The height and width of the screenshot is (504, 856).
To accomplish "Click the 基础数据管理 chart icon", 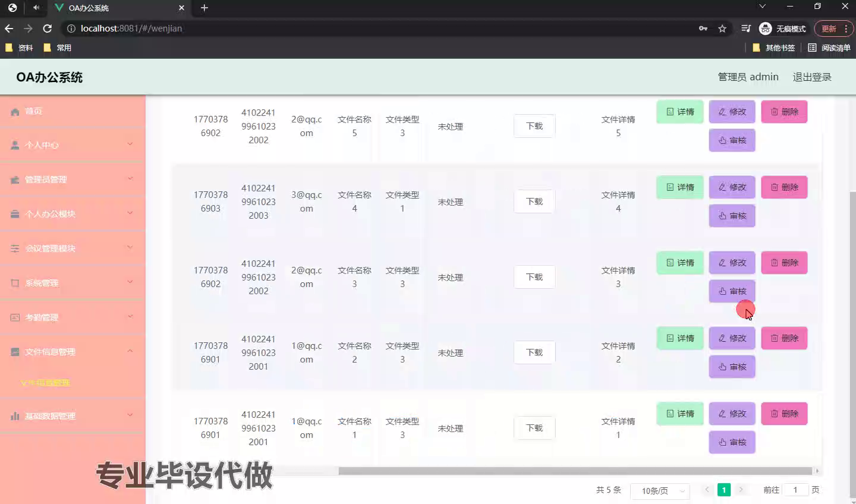I will click(x=15, y=416).
